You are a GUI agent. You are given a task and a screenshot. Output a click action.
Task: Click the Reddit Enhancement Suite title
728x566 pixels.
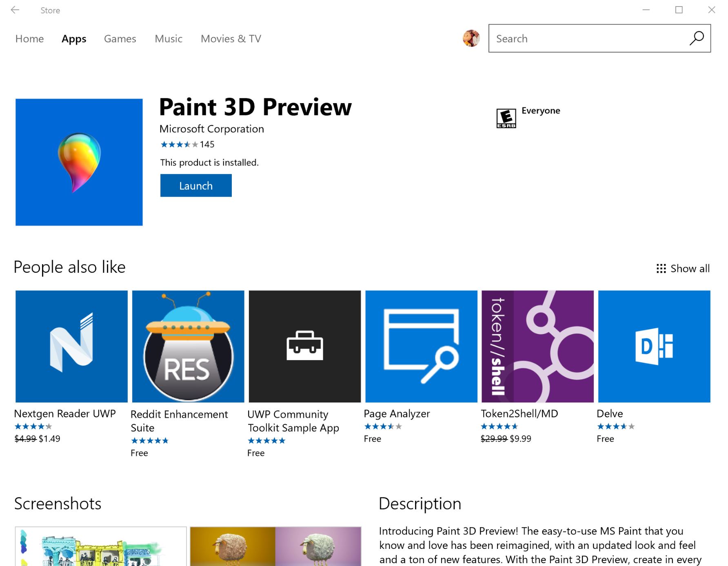click(179, 421)
